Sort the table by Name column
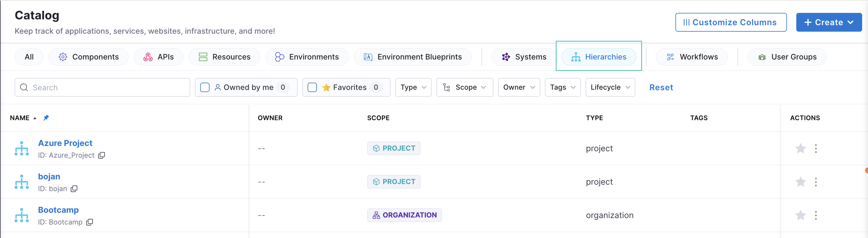This screenshot has height=238, width=868. (20, 118)
